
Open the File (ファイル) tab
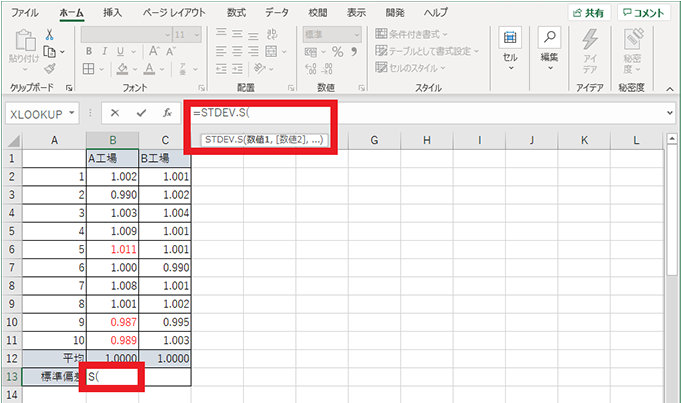tap(24, 13)
